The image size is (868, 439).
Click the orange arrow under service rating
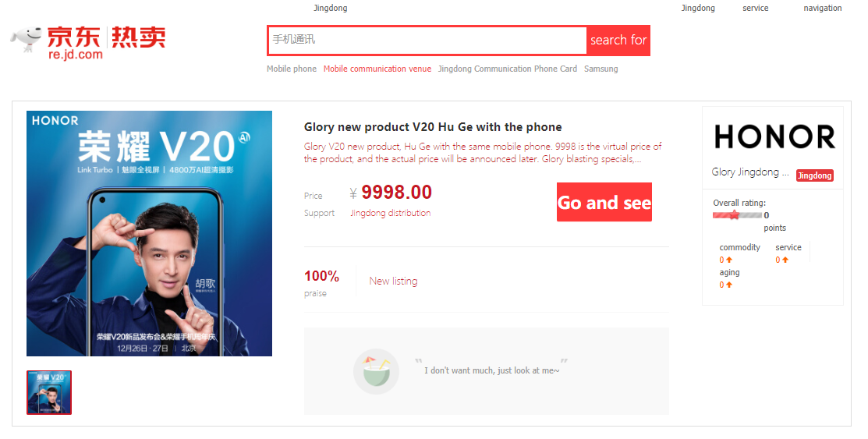click(785, 260)
